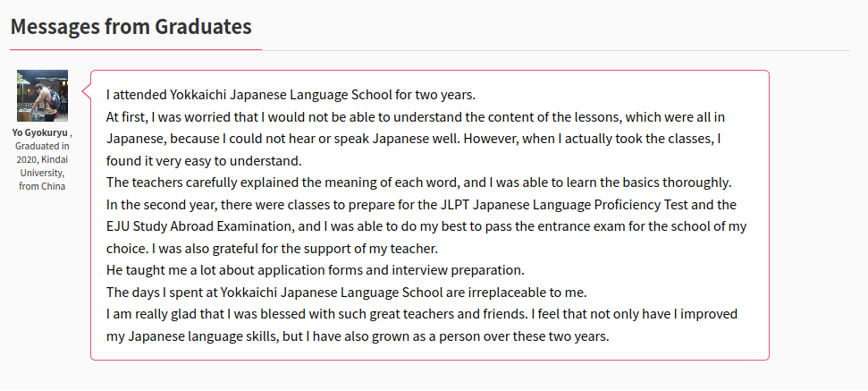Screen dimensions: 868x391
Task: Click the line beginning 'EJU Study Abroad Examination'
Action: pos(426,226)
